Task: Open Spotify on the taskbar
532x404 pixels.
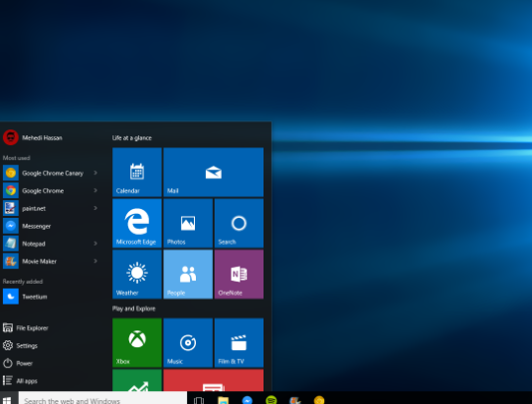Action: coord(271,400)
